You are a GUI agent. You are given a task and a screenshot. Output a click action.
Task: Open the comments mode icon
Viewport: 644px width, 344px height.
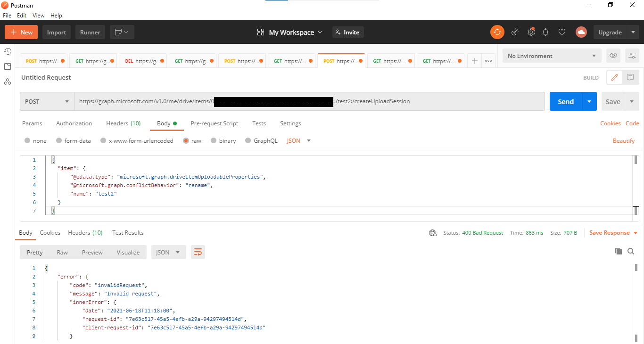630,77
